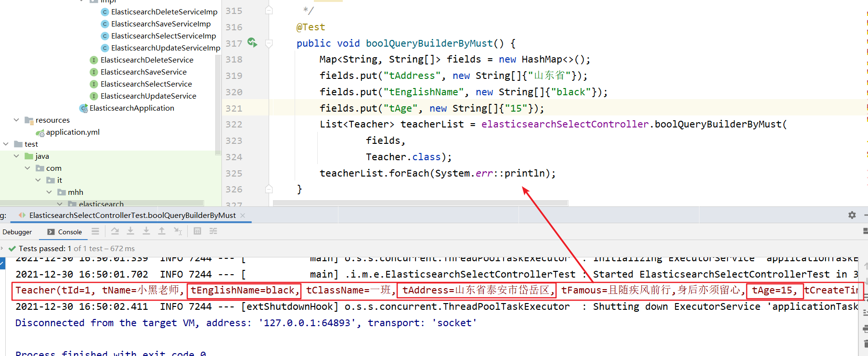Select ElasticsearchSaveService interface in tree

tap(143, 72)
